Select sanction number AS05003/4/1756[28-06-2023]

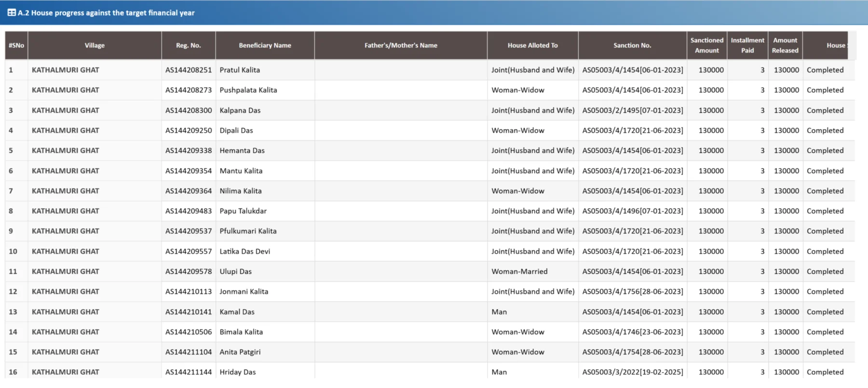click(x=633, y=292)
